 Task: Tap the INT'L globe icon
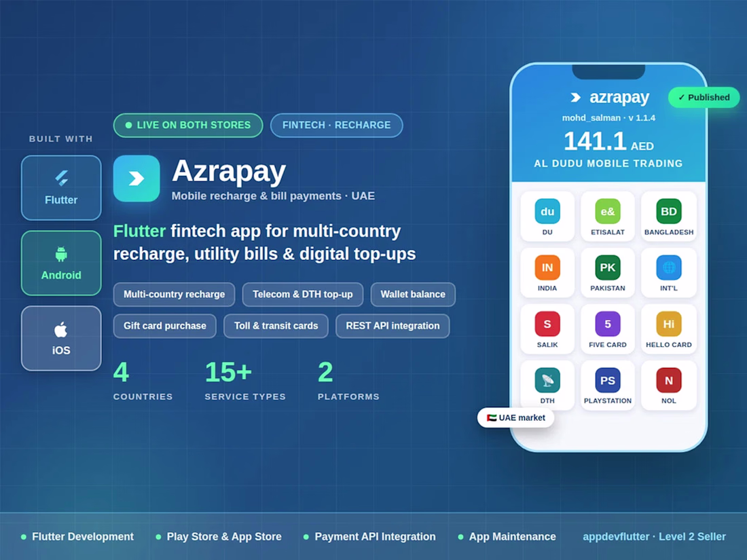(x=668, y=267)
